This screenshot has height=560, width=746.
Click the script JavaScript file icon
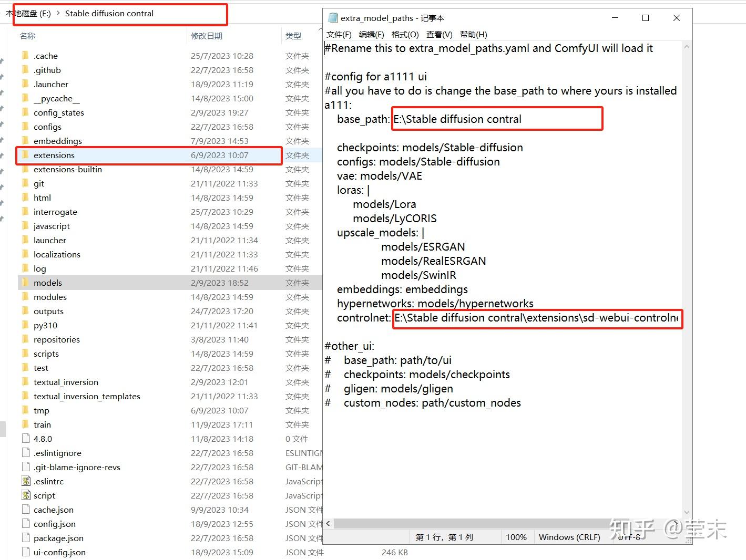coord(26,495)
